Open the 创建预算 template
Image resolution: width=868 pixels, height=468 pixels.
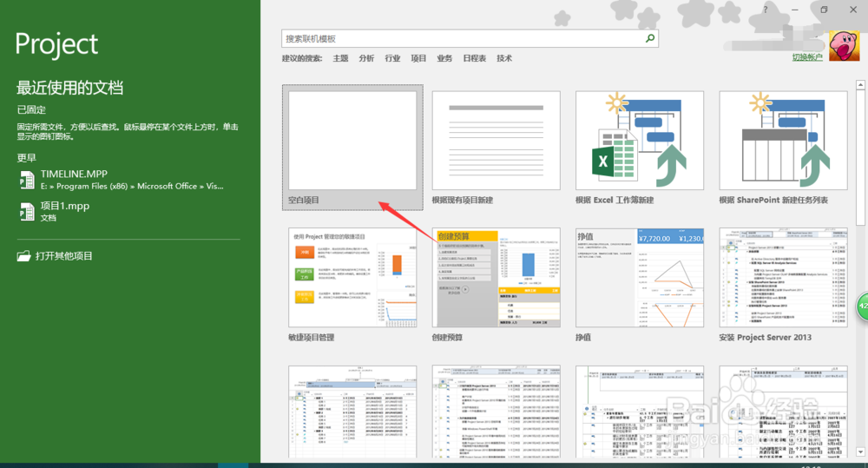click(496, 284)
